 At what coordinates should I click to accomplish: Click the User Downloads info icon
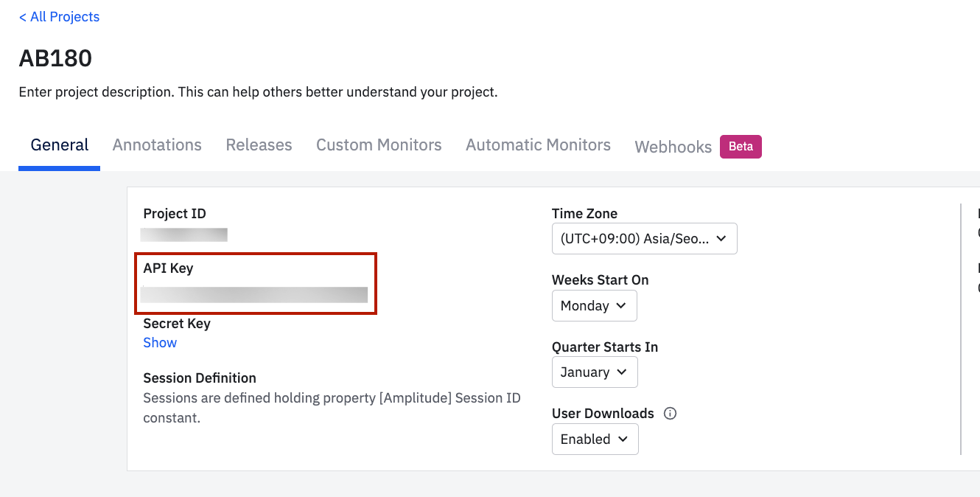click(670, 414)
